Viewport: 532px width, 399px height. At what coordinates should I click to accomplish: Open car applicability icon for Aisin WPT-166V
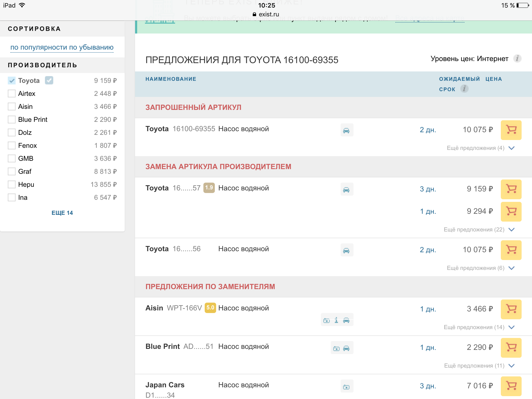tap(346, 320)
